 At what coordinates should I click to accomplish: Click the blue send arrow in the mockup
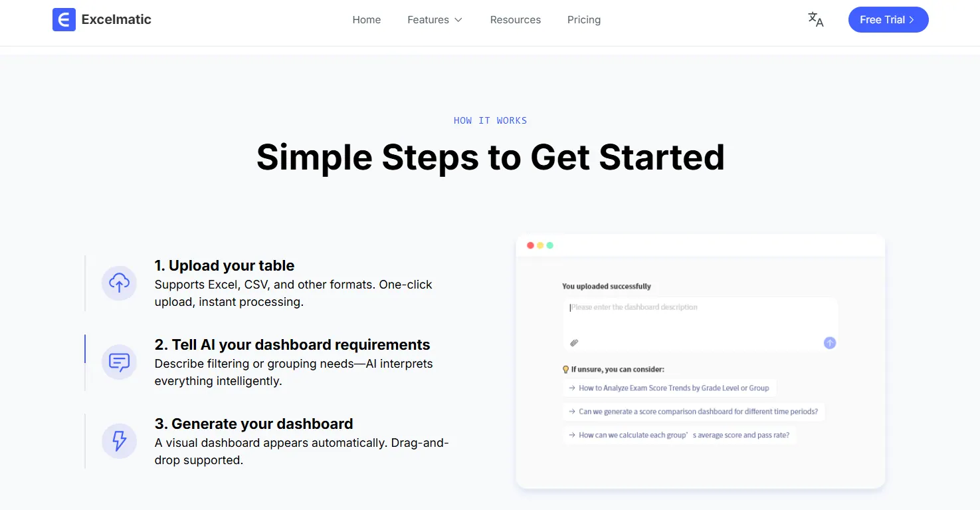point(829,342)
